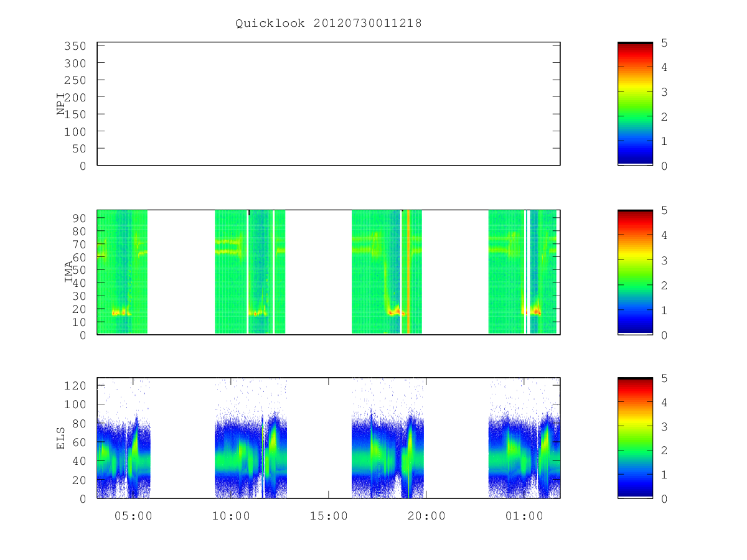This screenshot has height=560, width=747.
Task: Select the ELS y-axis label
Action: [61, 438]
